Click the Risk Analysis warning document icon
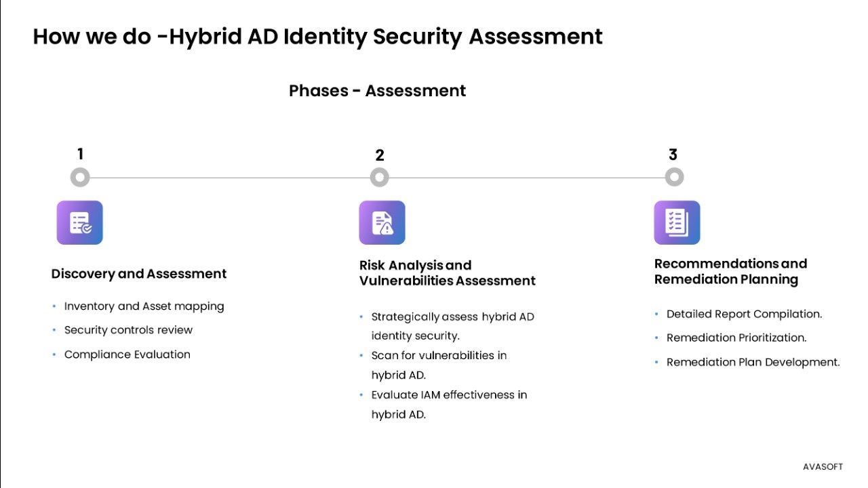This screenshot has height=488, width=868. (x=382, y=222)
